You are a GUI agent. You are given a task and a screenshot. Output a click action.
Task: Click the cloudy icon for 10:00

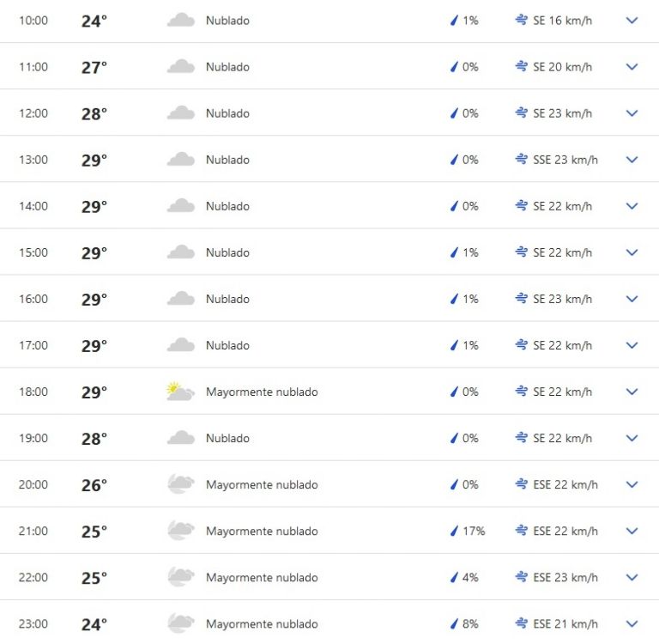(x=180, y=21)
